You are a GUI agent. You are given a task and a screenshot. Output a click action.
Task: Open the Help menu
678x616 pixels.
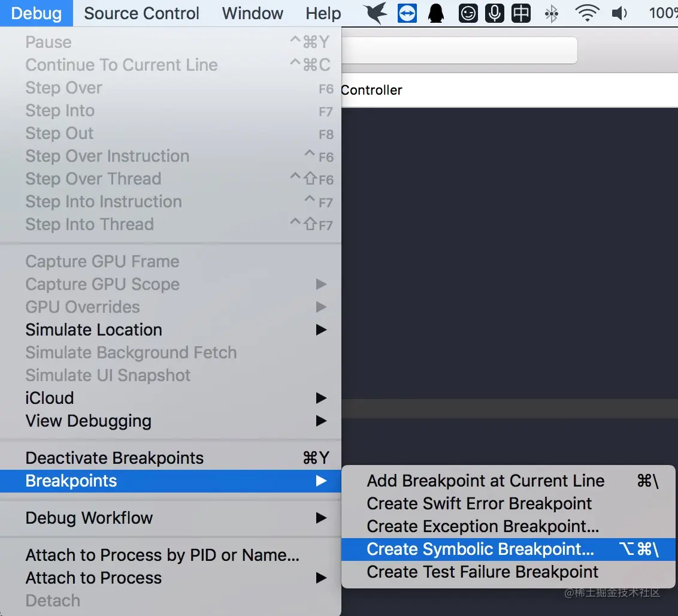click(323, 13)
